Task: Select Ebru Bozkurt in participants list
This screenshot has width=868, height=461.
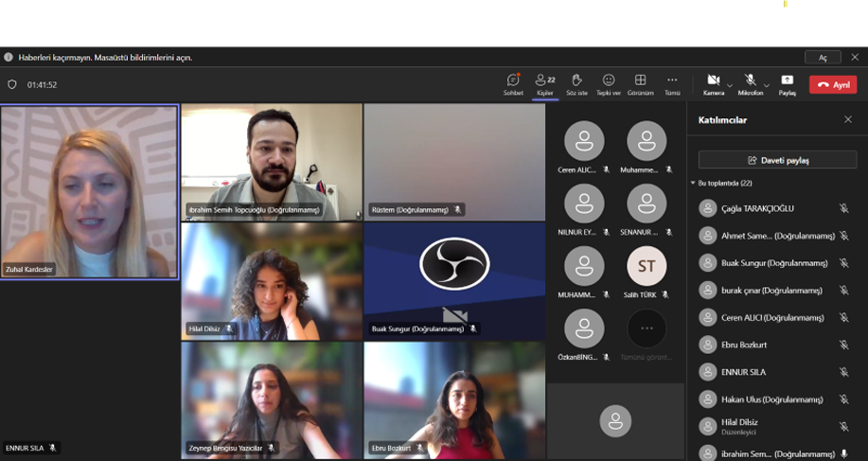Action: point(743,345)
